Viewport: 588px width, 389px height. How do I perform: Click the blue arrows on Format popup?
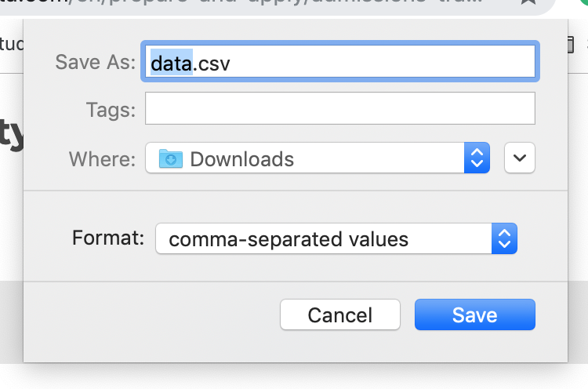[x=505, y=238]
